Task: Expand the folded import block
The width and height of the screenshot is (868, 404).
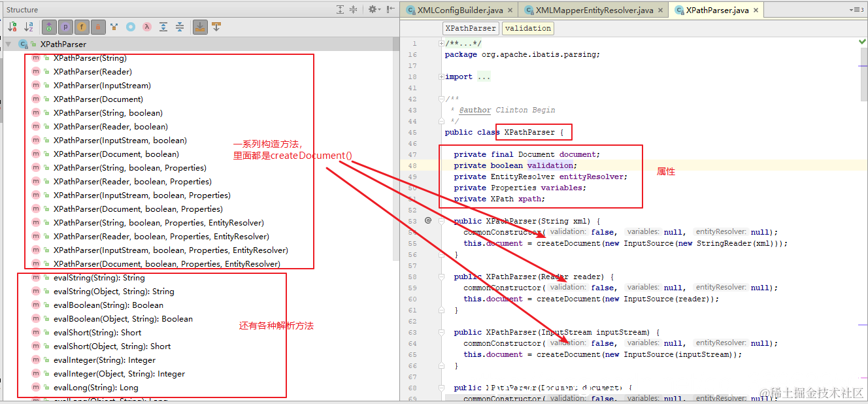Action: click(442, 77)
